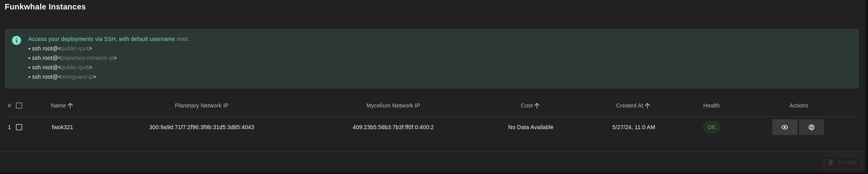
Task: Click the Actions column header
Action: (x=799, y=106)
